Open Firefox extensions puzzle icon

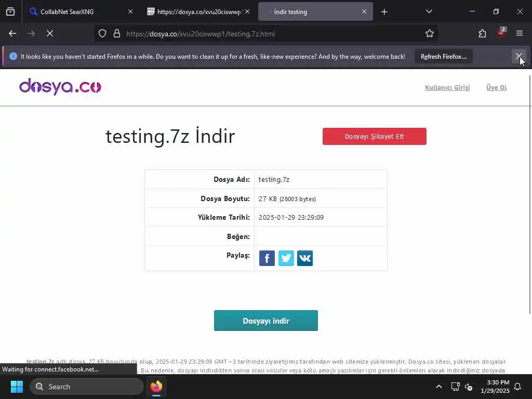coord(482,34)
